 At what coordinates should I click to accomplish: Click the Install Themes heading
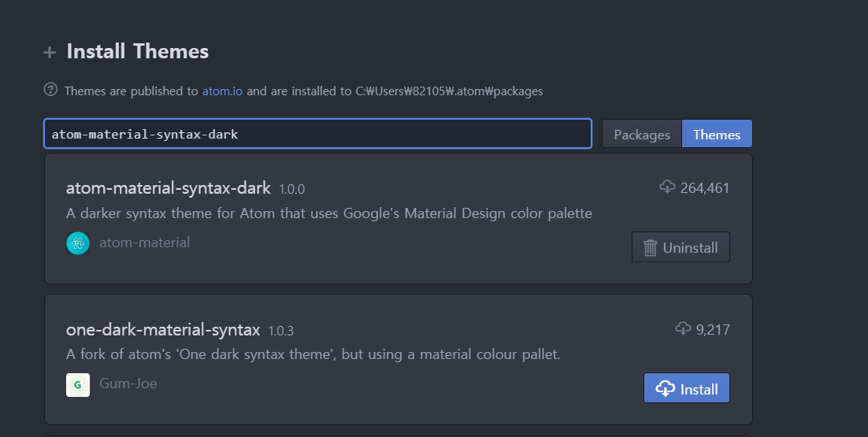coord(137,51)
